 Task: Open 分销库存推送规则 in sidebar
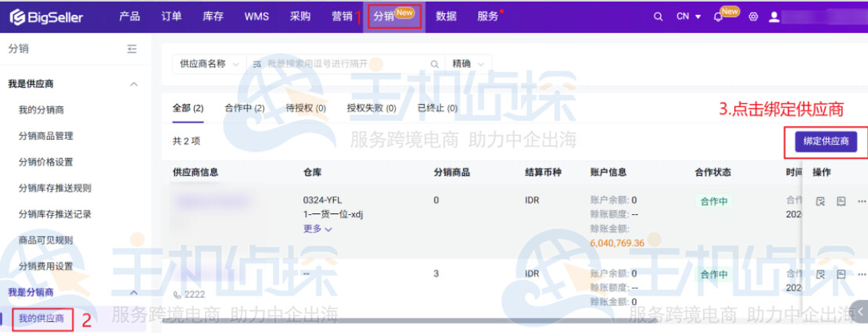click(55, 188)
